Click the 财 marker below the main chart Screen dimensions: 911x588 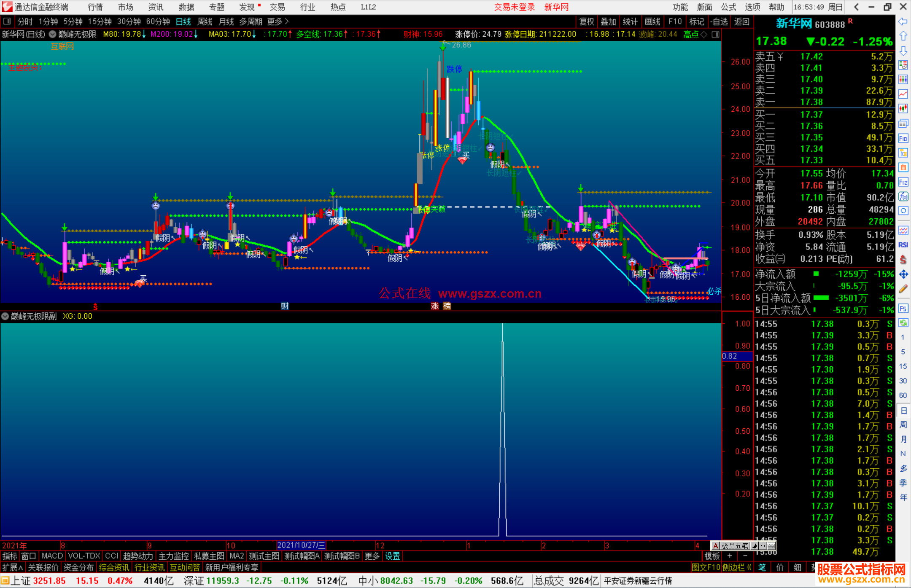pos(285,306)
